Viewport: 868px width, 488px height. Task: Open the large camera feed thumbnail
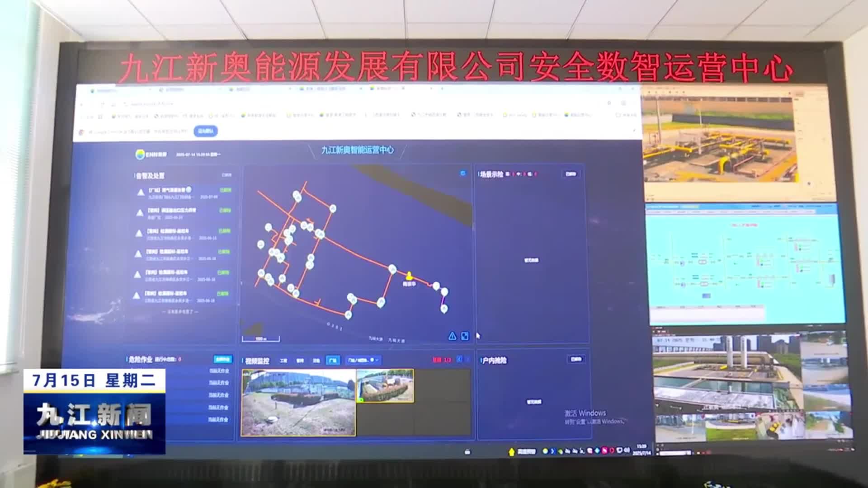298,403
